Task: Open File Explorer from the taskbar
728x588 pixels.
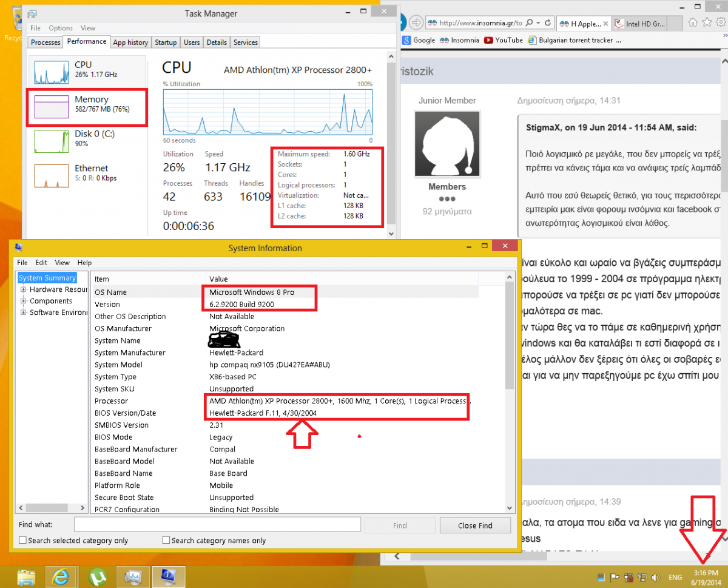Action: pyautogui.click(x=26, y=576)
